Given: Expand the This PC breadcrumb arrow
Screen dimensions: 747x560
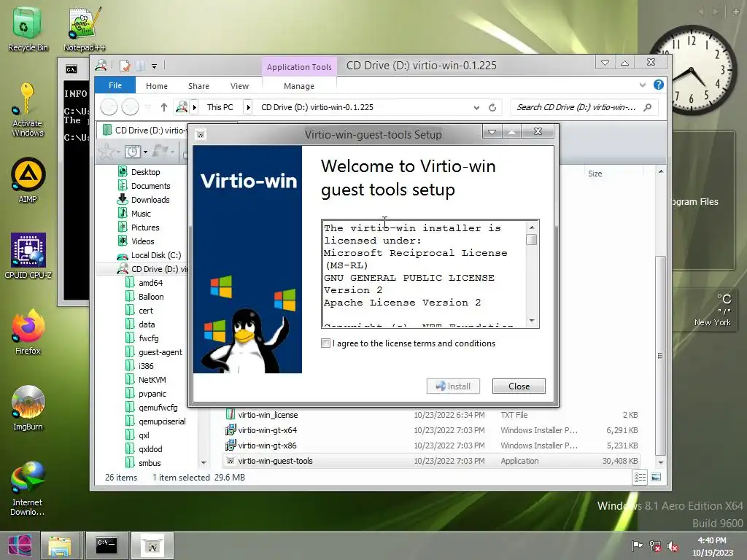Looking at the screenshot, I should point(248,108).
